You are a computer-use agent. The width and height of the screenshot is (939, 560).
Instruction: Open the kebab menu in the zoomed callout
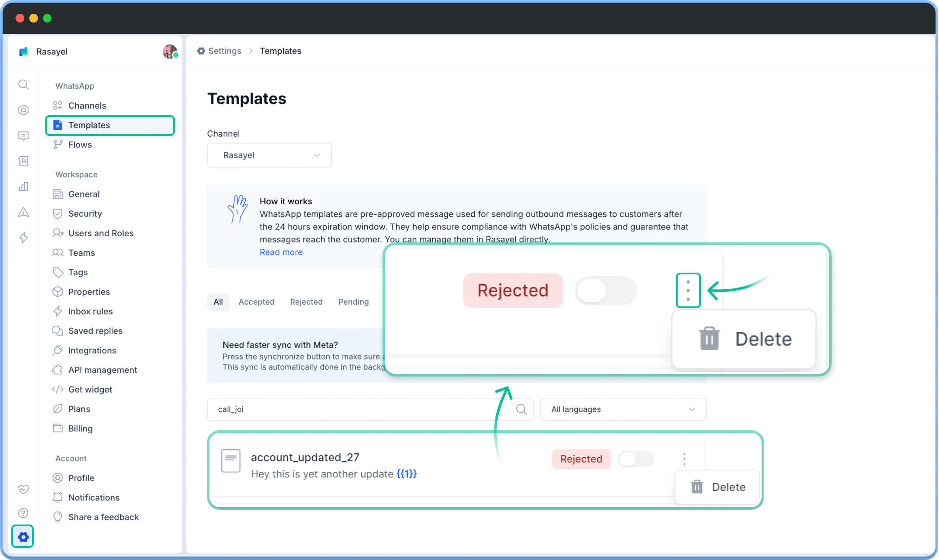(x=688, y=290)
